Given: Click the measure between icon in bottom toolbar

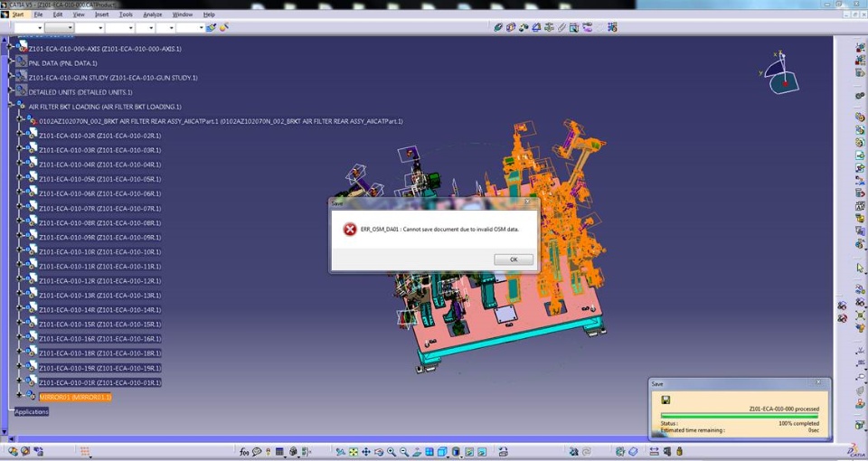Looking at the screenshot, I should pyautogui.click(x=655, y=452).
